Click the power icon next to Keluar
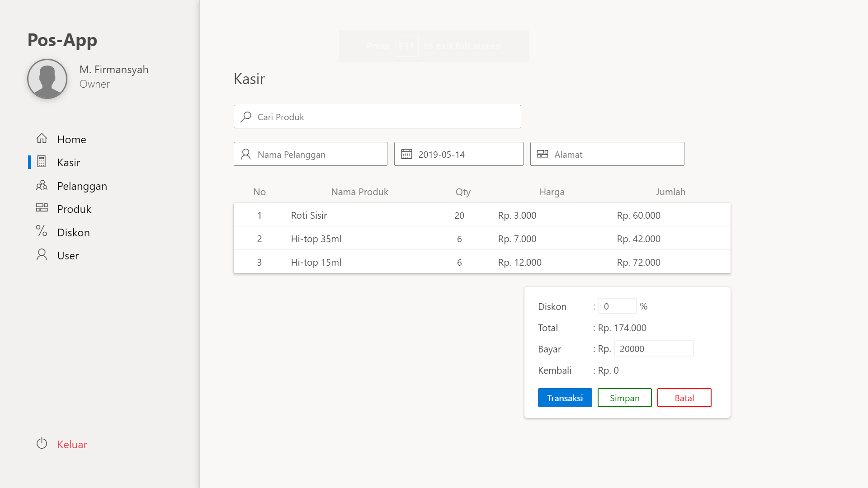Image resolution: width=868 pixels, height=488 pixels. [x=42, y=444]
